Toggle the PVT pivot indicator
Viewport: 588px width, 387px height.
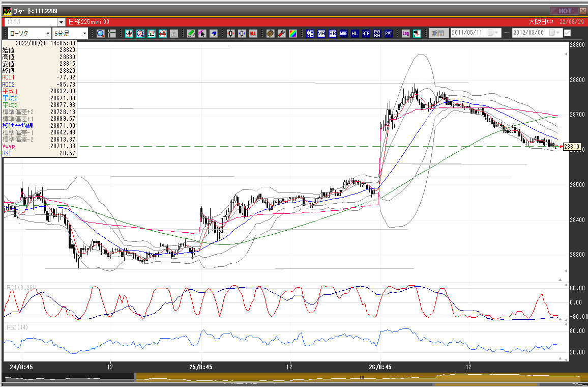(389, 34)
